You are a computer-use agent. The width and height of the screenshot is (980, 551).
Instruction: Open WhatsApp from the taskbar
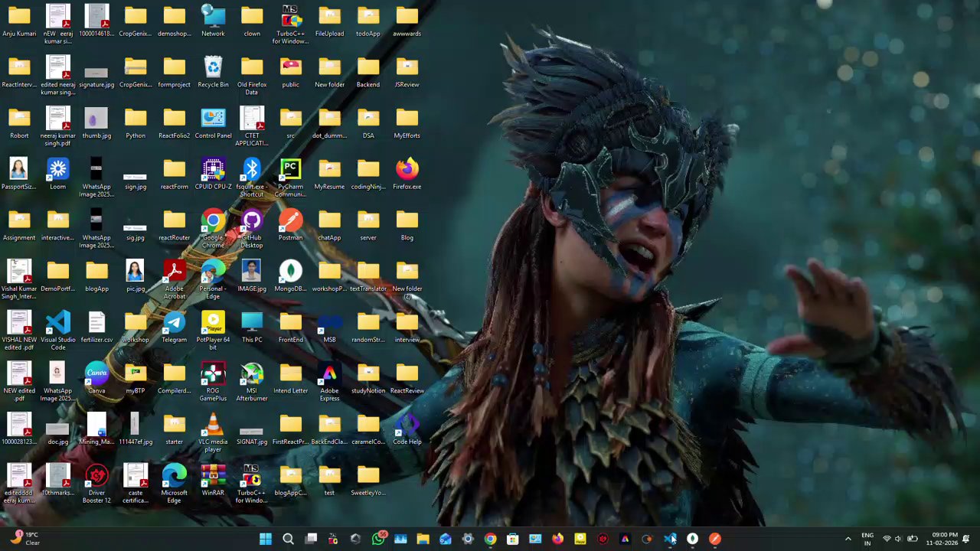378,539
